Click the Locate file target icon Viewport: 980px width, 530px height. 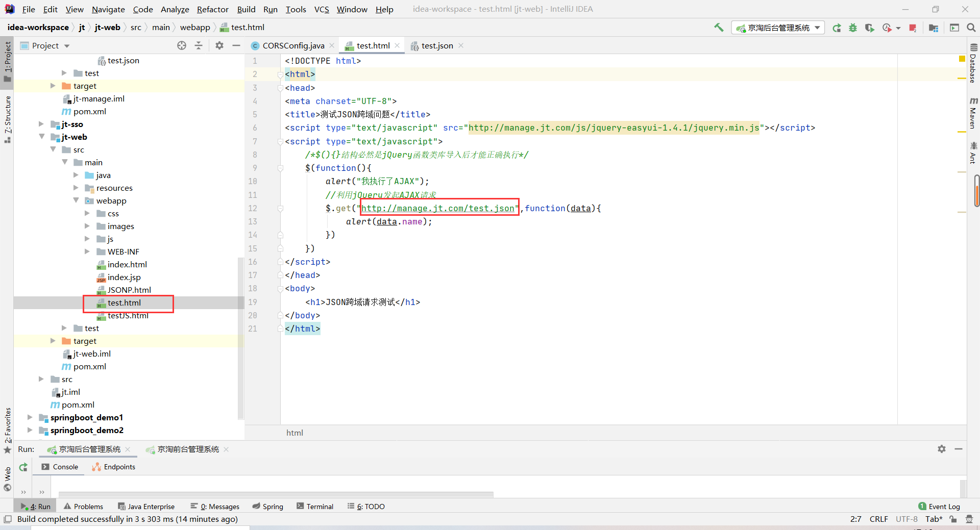pyautogui.click(x=182, y=45)
